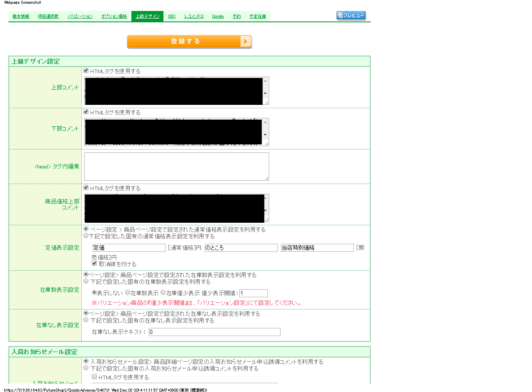Click into the <head>タグ内編集 textarea
The width and height of the screenshot is (532, 392).
(176, 166)
